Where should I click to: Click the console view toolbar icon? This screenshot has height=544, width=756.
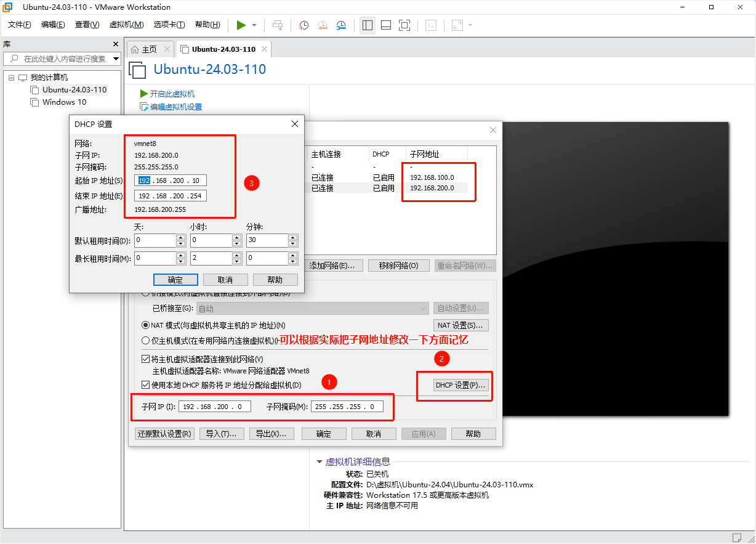coord(432,25)
